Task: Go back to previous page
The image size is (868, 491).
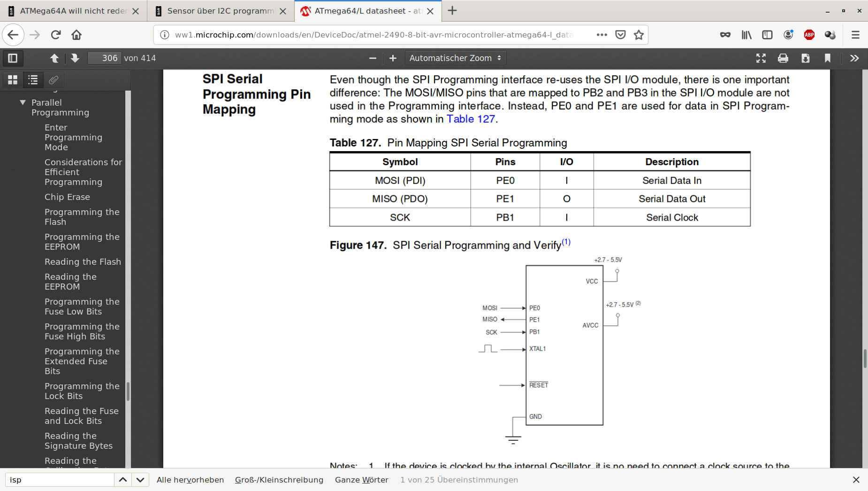Action: tap(13, 35)
